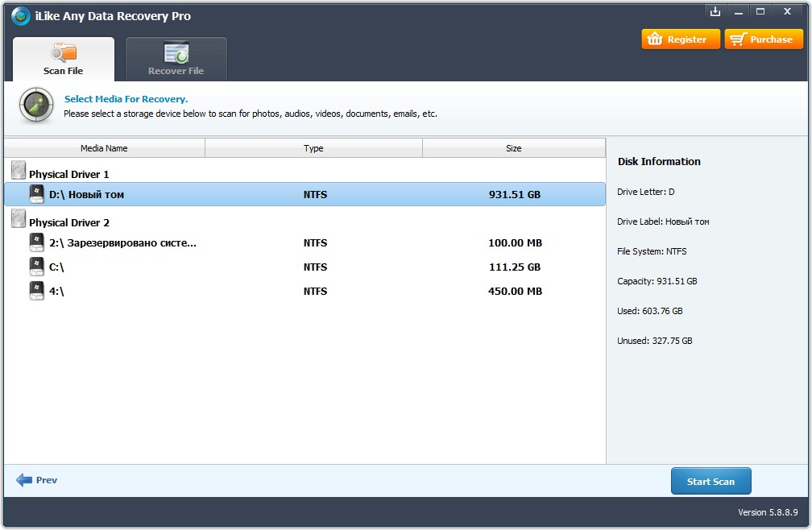Click the 4:\ partition drive icon
Screen dimensions: 812x530
point(37,291)
